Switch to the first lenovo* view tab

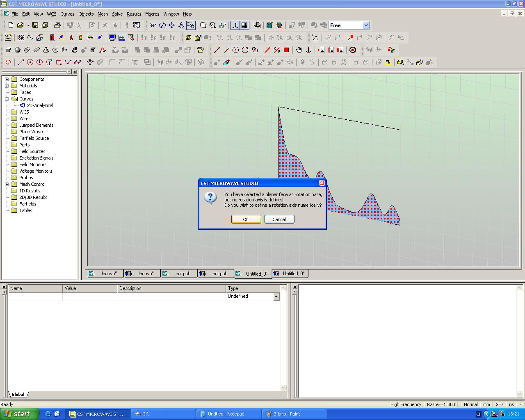pyautogui.click(x=105, y=274)
